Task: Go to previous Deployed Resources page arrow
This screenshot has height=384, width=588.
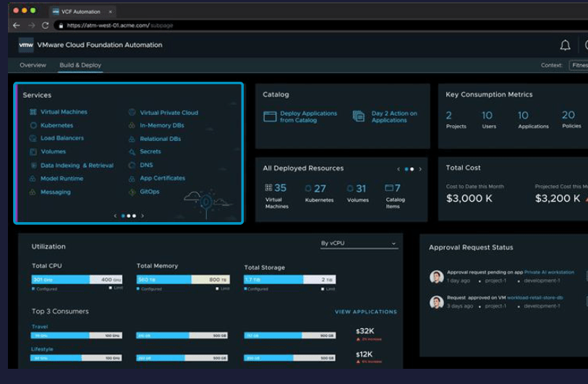Action: (398, 169)
